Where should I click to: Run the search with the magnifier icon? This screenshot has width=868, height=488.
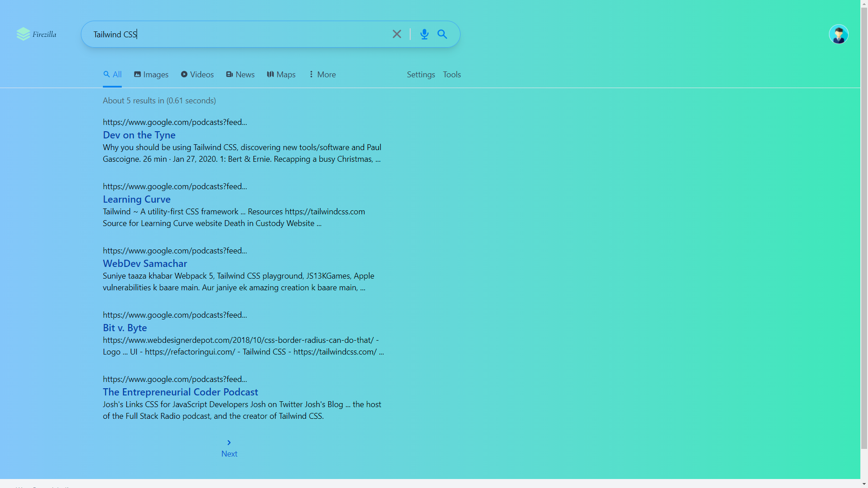pyautogui.click(x=443, y=34)
